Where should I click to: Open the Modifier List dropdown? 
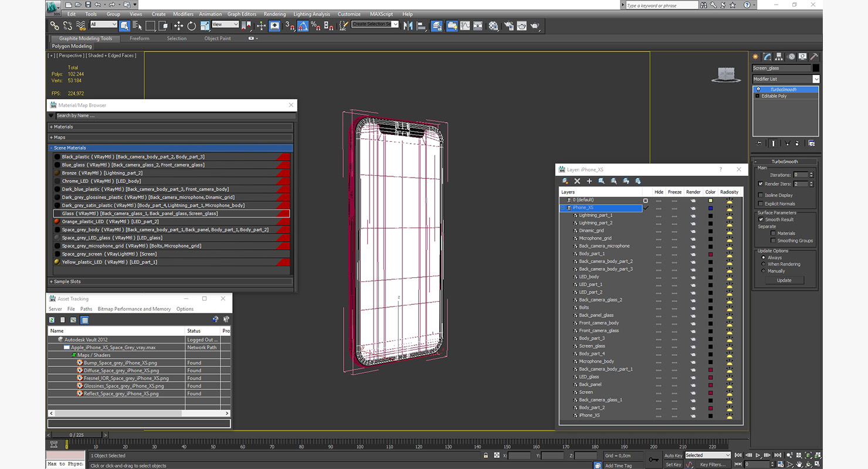pos(786,79)
